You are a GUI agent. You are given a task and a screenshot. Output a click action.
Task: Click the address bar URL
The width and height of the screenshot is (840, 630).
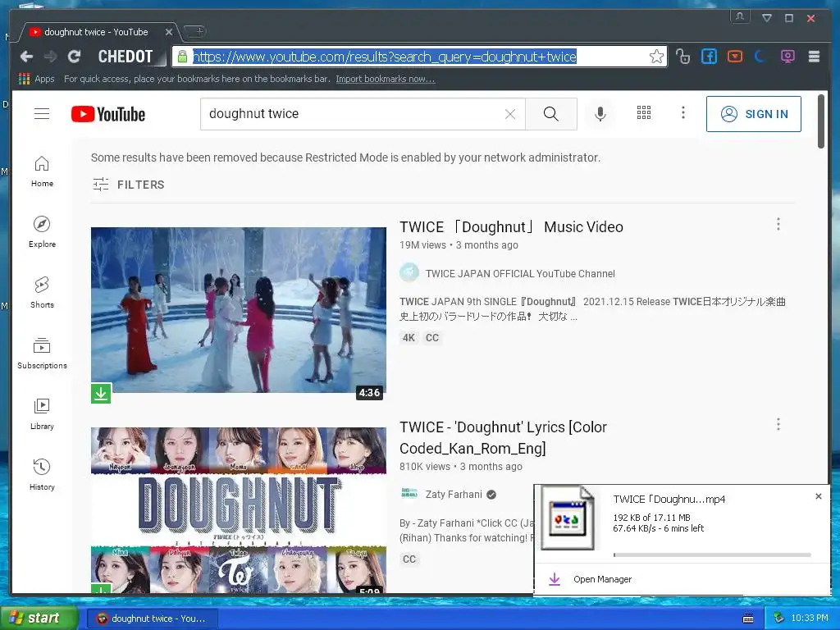384,57
